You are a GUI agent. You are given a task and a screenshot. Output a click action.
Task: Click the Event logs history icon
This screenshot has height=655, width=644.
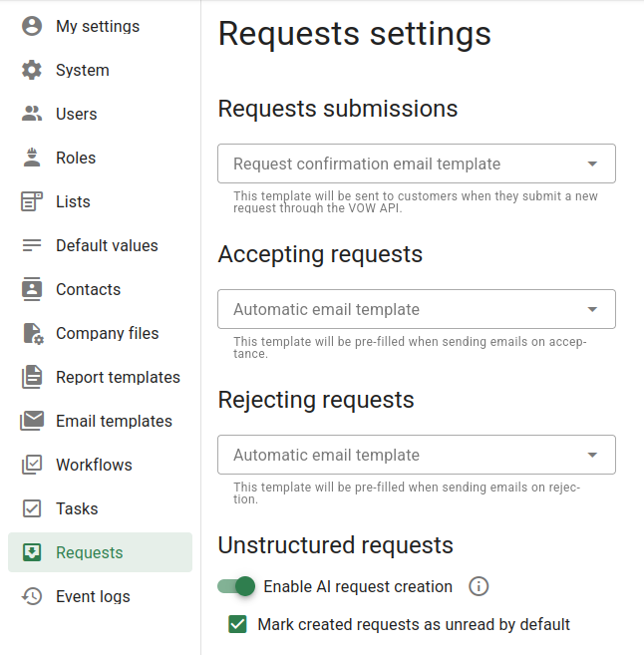pos(32,596)
